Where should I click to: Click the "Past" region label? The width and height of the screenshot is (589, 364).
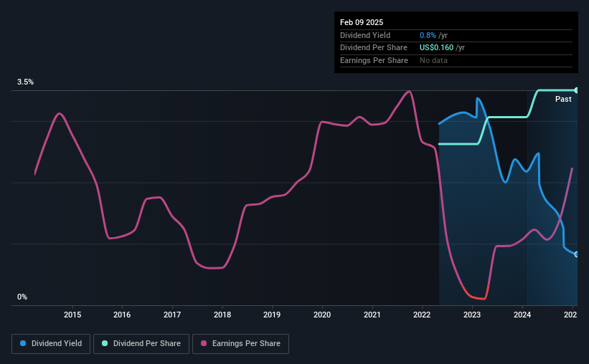point(563,100)
